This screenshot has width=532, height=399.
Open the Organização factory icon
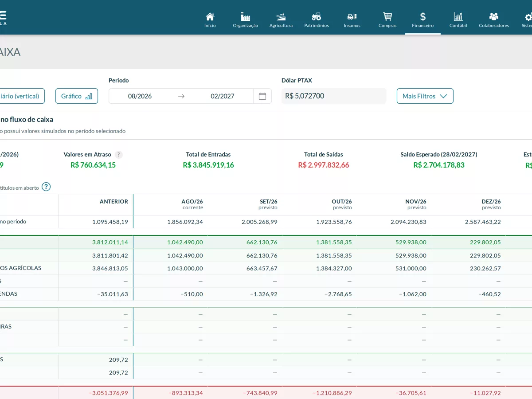point(246,17)
